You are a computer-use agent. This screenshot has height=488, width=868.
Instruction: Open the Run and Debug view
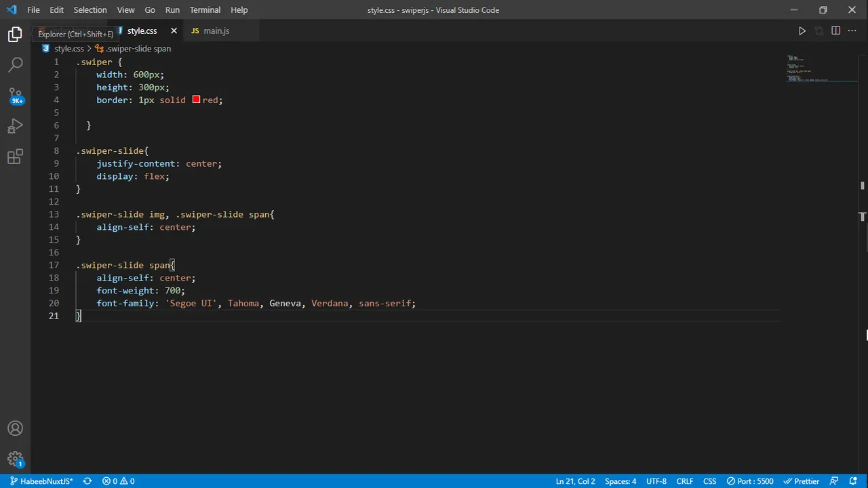pyautogui.click(x=15, y=126)
